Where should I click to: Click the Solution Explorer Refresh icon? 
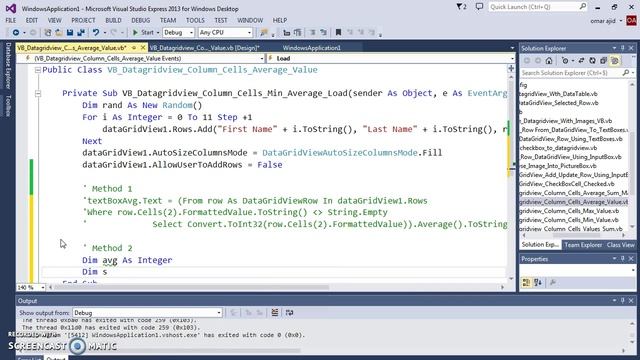[592, 61]
